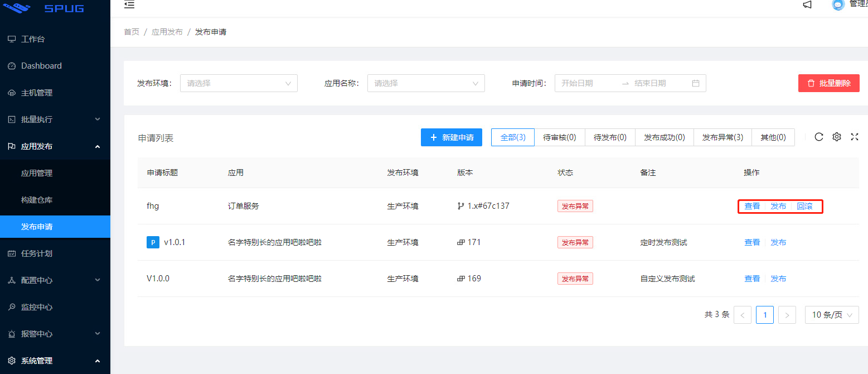This screenshot has height=374, width=868.
Task: Open the 发布环境 dropdown
Action: pos(239,83)
